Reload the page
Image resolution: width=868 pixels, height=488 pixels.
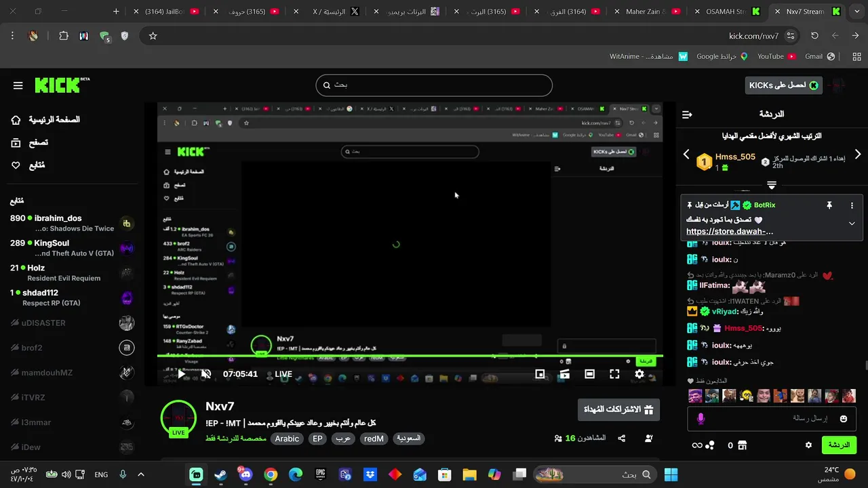pos(814,36)
